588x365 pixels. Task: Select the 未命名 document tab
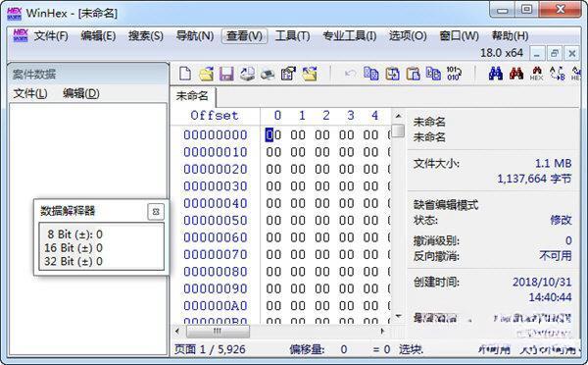(x=192, y=96)
